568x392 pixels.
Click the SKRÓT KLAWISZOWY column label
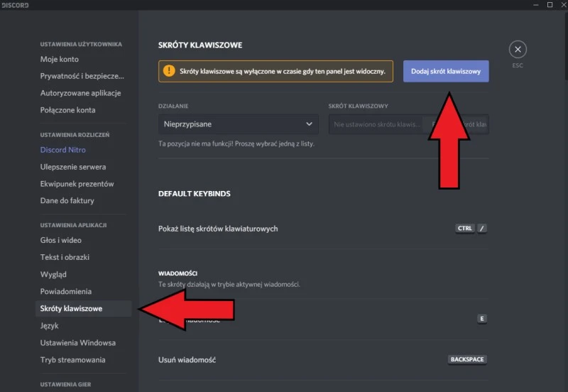coord(359,106)
